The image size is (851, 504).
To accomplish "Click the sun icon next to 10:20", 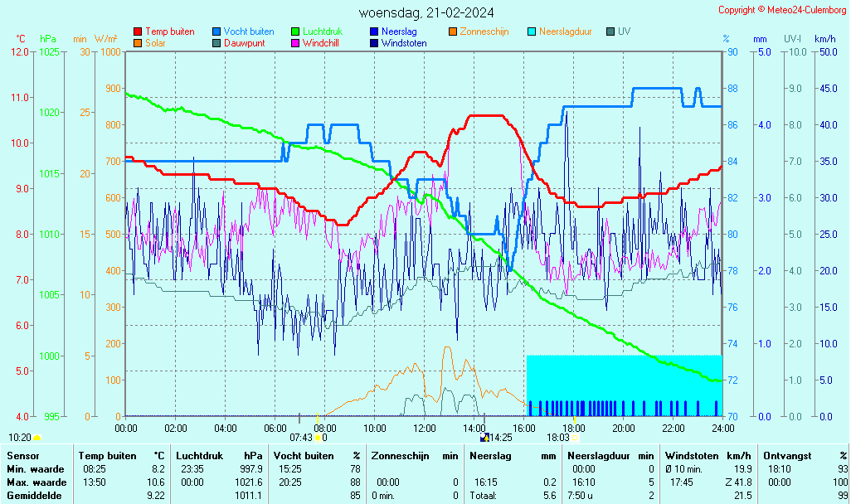I will pos(36,437).
